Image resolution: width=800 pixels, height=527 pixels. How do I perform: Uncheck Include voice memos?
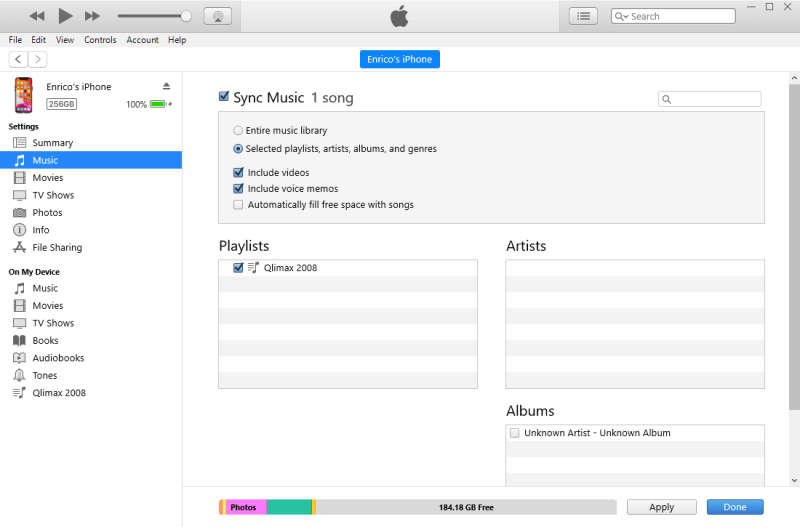238,189
